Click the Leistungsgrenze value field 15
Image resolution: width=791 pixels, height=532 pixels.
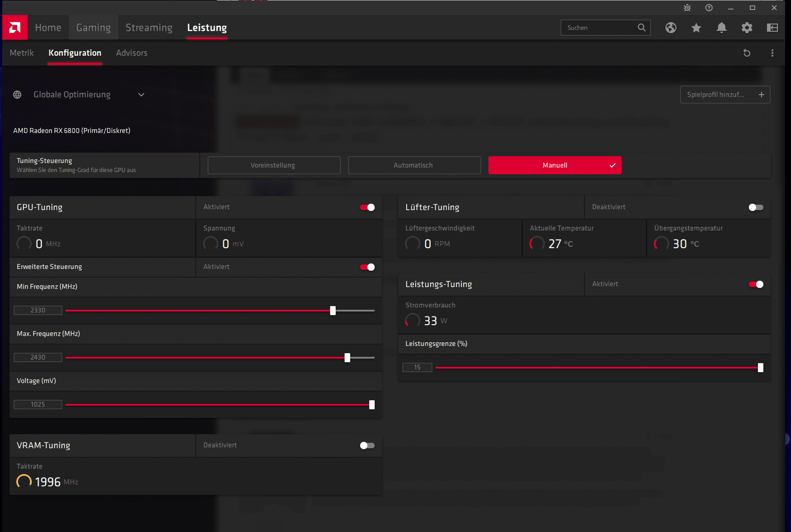click(x=417, y=367)
